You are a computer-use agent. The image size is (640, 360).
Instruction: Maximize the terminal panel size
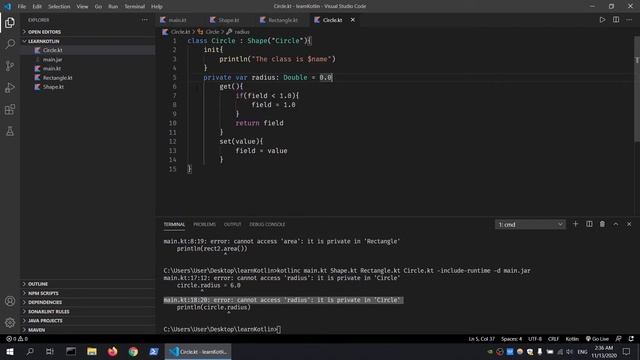tap(616, 224)
